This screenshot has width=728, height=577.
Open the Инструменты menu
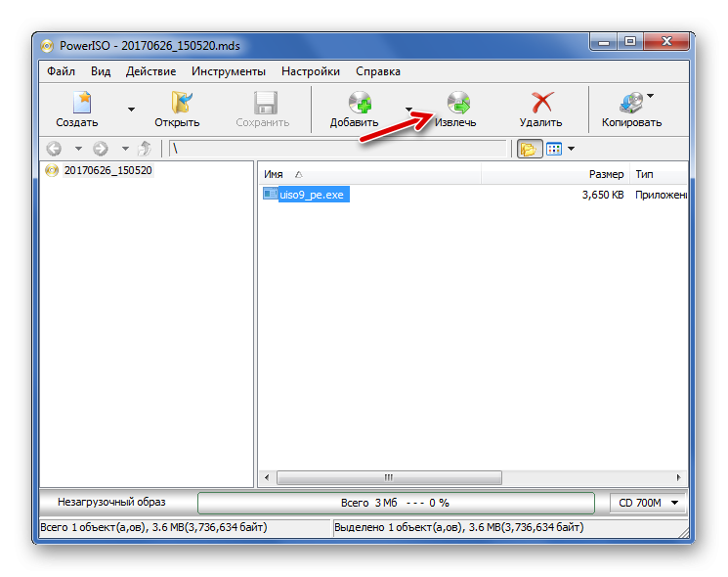[x=228, y=71]
